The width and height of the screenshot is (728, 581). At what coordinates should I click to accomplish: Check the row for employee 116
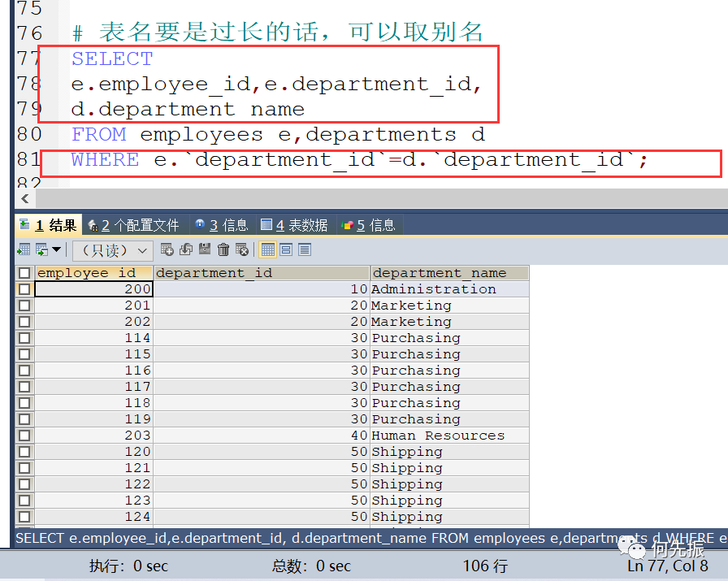click(x=24, y=371)
